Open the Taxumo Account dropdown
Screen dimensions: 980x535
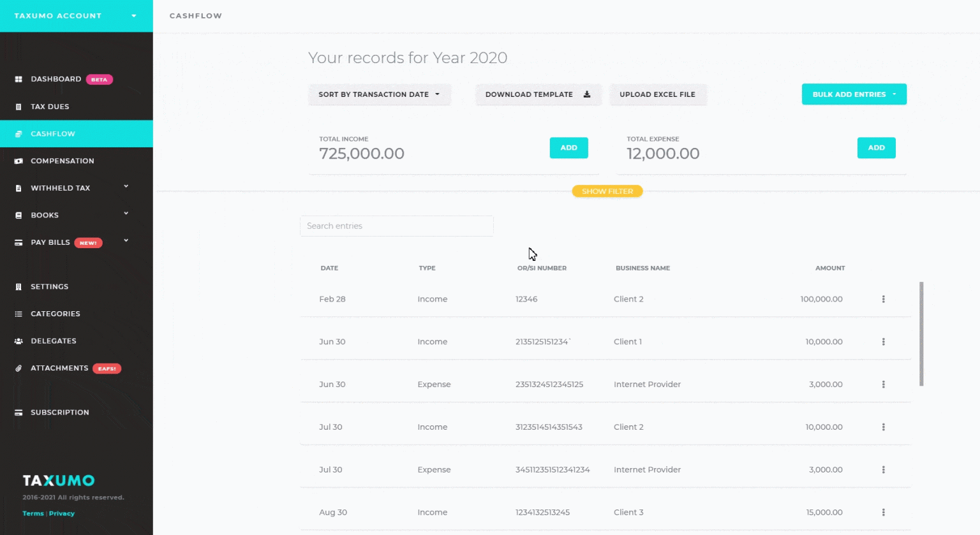click(x=75, y=15)
